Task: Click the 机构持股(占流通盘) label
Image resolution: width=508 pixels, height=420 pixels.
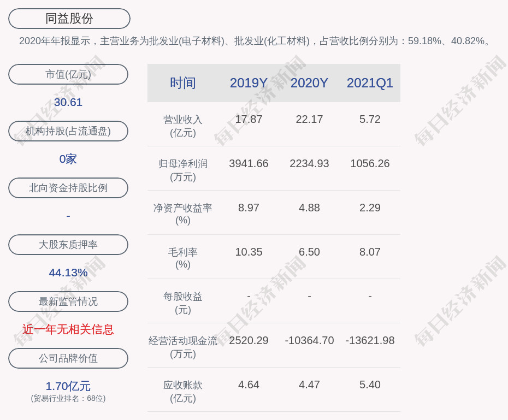Action: pyautogui.click(x=68, y=131)
